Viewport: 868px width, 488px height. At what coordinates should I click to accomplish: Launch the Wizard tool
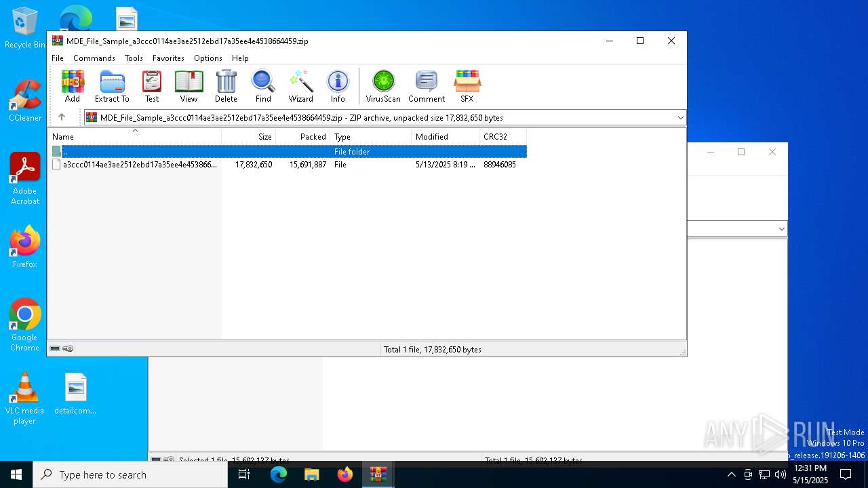(300, 86)
